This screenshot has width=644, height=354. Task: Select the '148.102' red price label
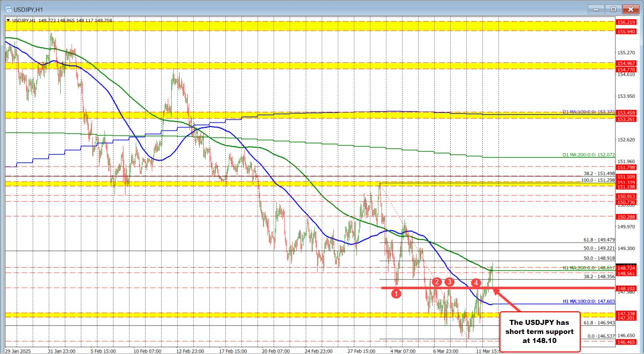click(x=625, y=289)
